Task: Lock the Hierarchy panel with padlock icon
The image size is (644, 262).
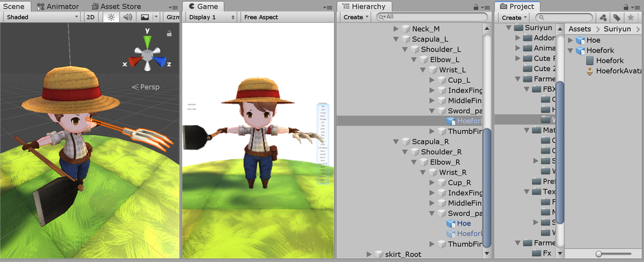Action: pyautogui.click(x=476, y=7)
